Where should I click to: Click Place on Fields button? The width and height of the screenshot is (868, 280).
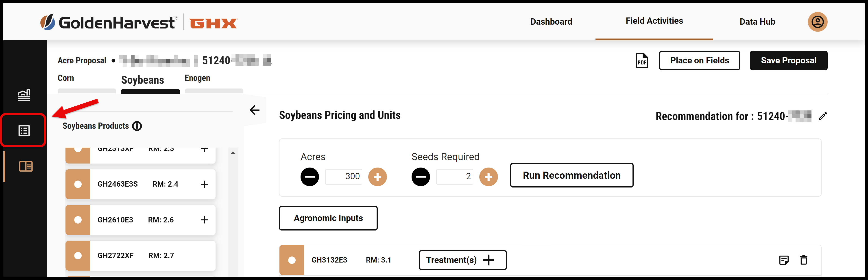click(700, 60)
